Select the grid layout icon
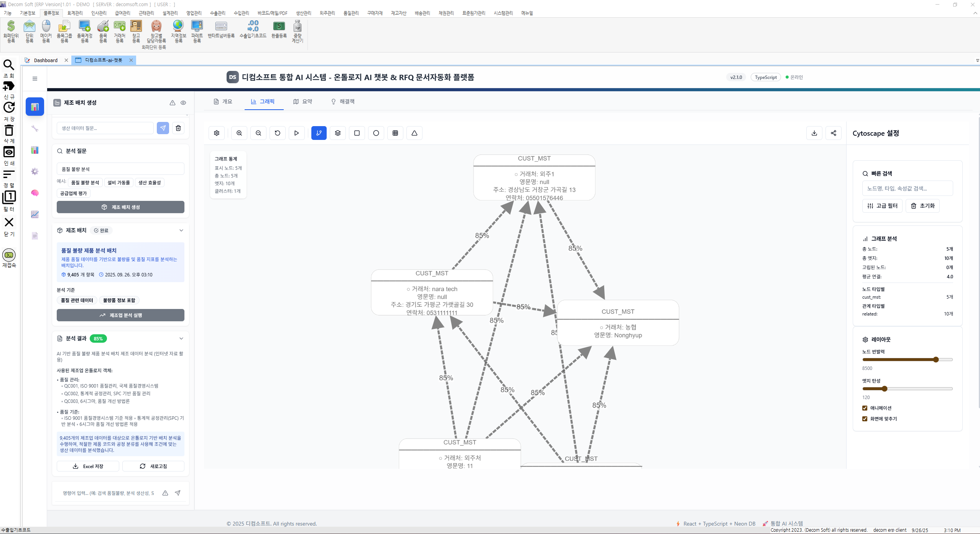 point(395,133)
